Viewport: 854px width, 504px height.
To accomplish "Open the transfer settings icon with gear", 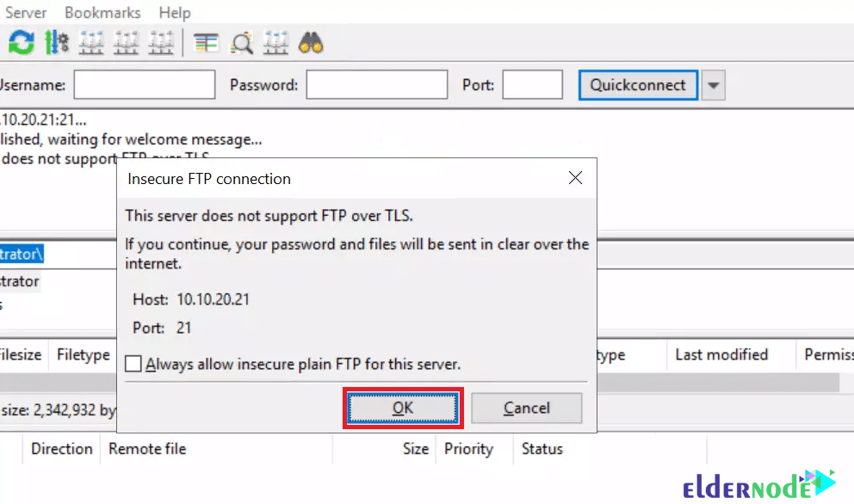I will tap(57, 42).
